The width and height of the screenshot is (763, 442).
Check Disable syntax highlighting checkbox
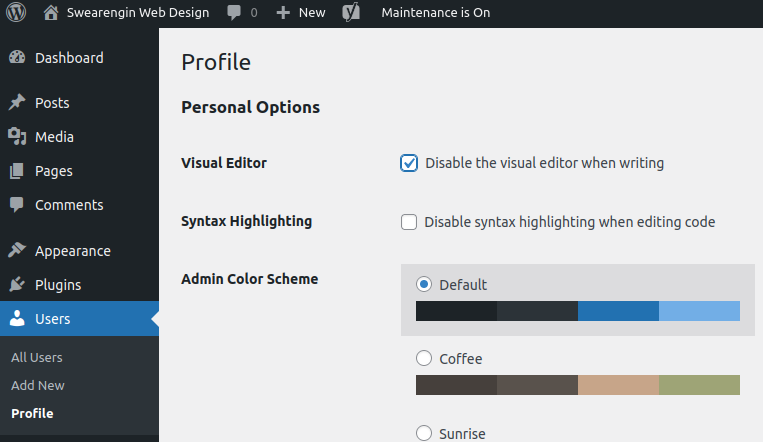click(x=409, y=222)
